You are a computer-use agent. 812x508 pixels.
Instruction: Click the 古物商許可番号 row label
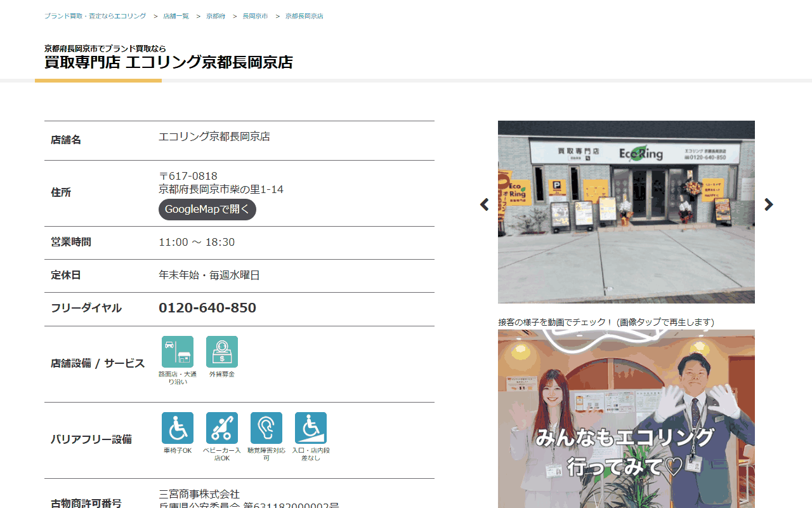coord(86,504)
